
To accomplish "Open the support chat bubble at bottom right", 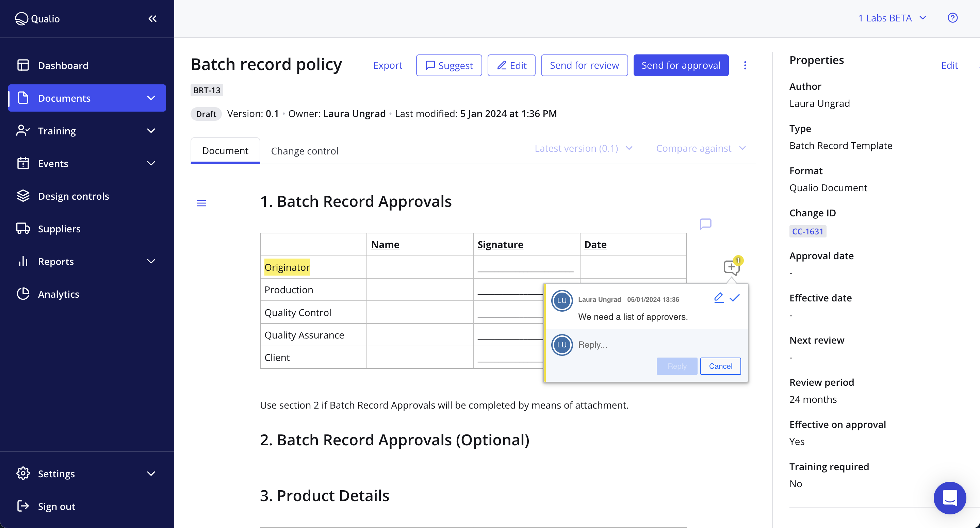I will point(950,498).
